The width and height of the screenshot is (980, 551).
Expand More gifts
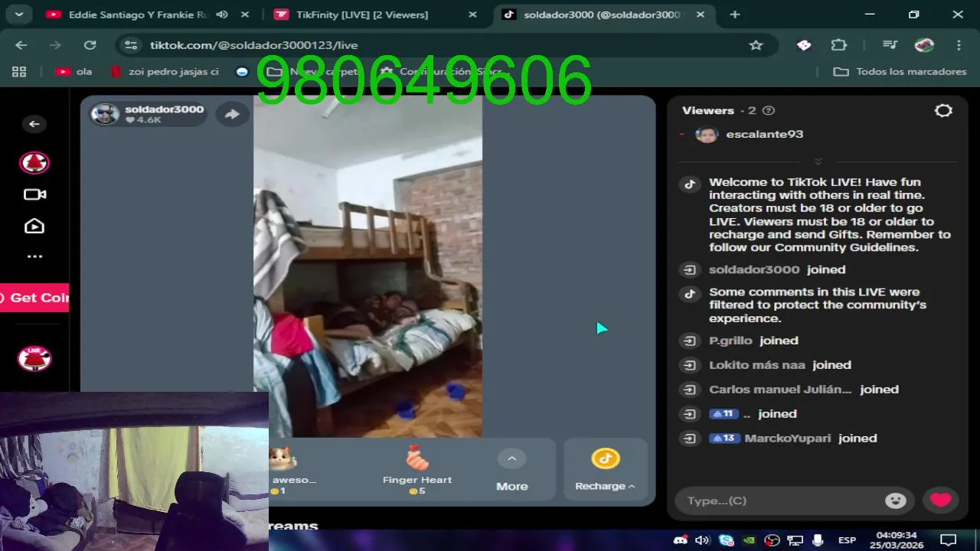click(x=512, y=470)
